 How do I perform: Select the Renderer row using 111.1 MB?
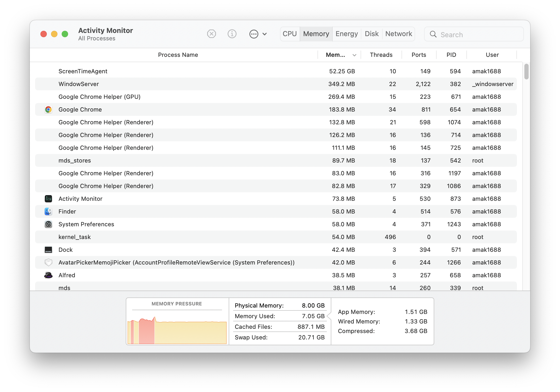(x=276, y=148)
